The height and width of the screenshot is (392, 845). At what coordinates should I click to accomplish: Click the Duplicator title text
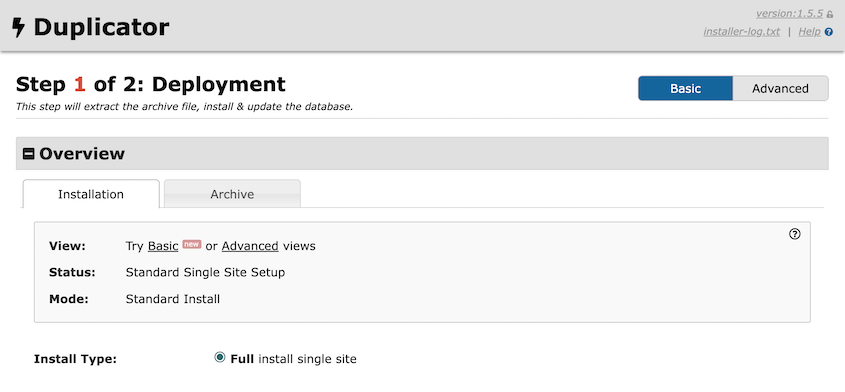[101, 27]
